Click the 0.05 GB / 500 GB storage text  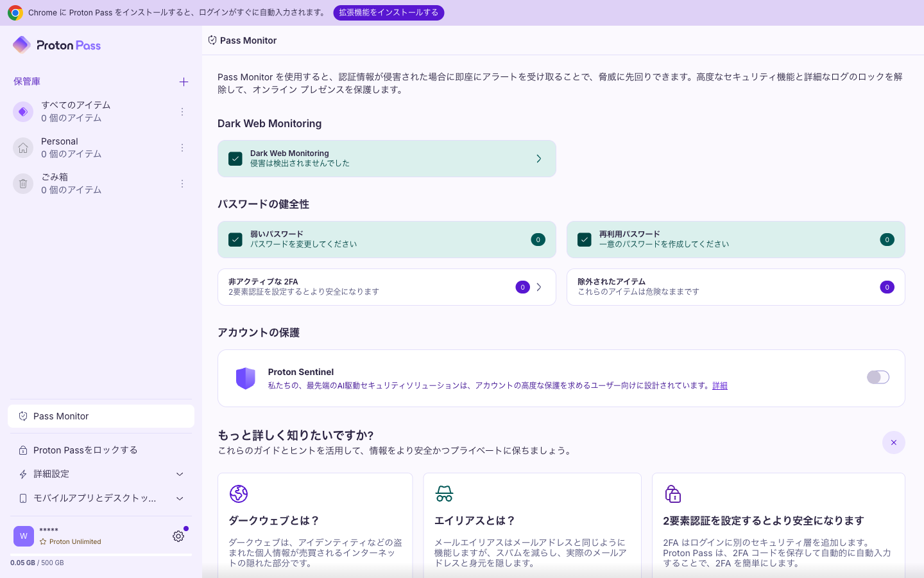37,563
